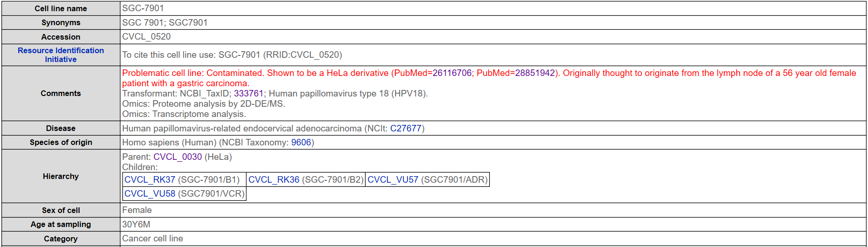This screenshot has width=868, height=247.
Task: Open child cell line CVCL_VU58
Action: (150, 194)
